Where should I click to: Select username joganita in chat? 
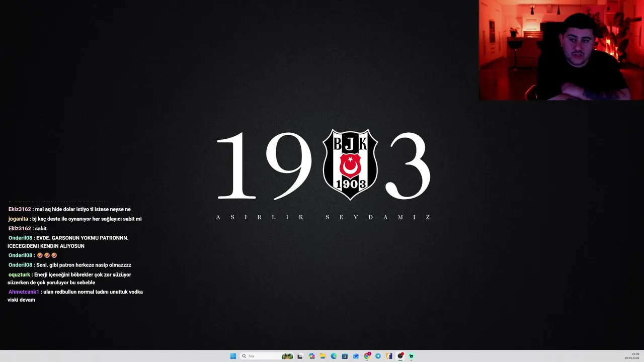pyautogui.click(x=18, y=219)
